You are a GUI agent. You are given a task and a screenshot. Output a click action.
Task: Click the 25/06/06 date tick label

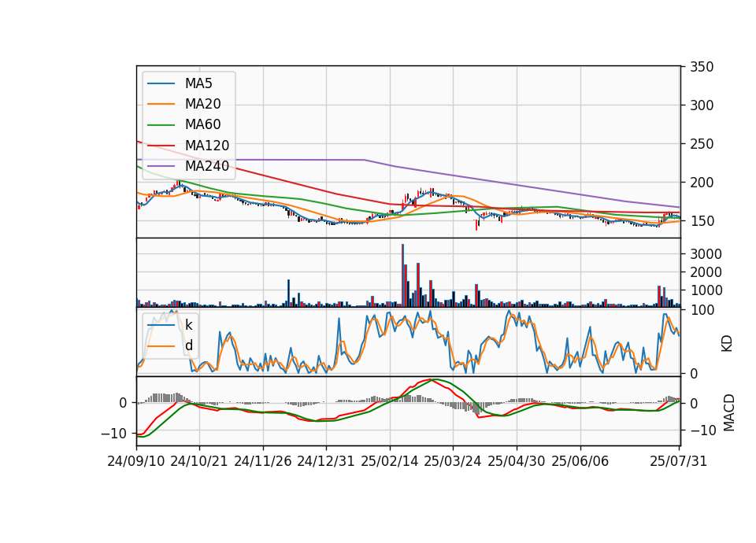[x=580, y=461]
